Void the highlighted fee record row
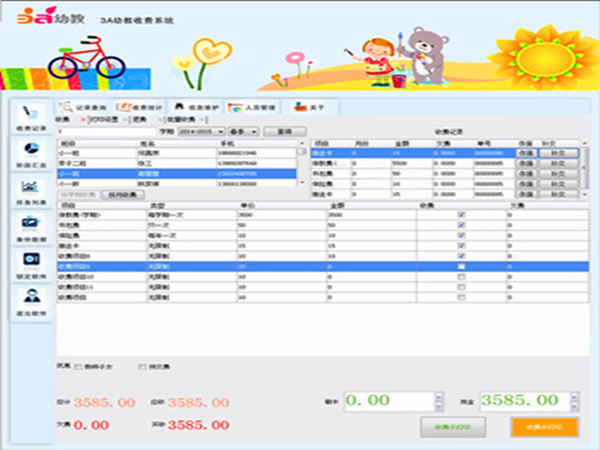Image resolution: width=600 pixels, height=450 pixels. tap(526, 153)
